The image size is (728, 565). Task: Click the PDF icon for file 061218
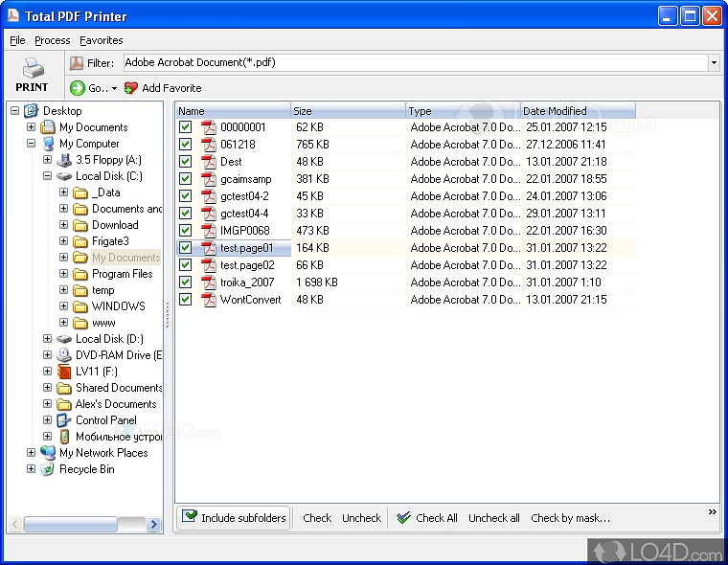point(209,145)
